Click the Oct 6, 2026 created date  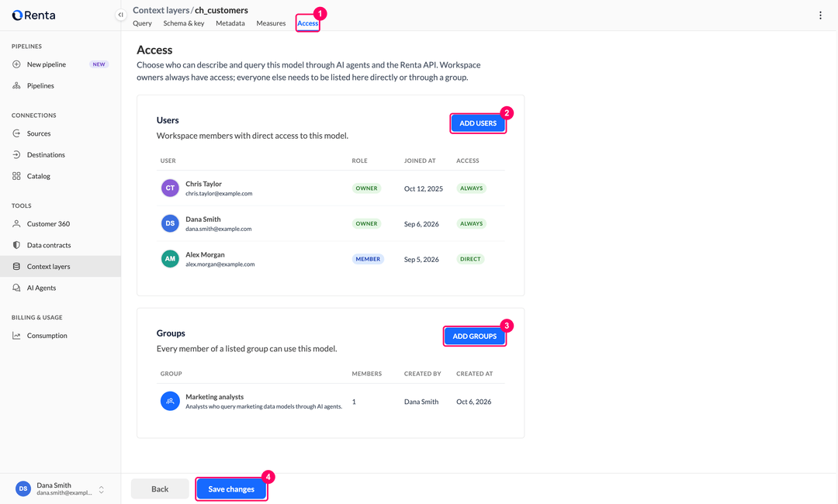(473, 402)
